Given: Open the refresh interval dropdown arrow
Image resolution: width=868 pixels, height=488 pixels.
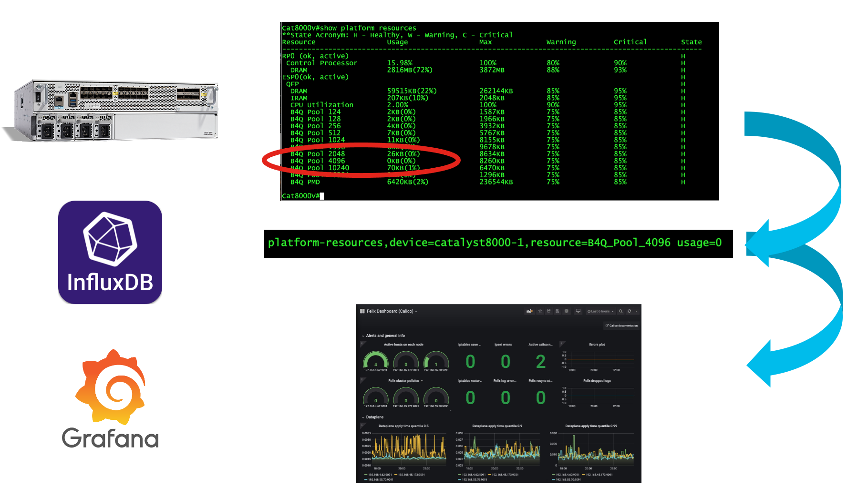Looking at the screenshot, I should [x=636, y=311].
